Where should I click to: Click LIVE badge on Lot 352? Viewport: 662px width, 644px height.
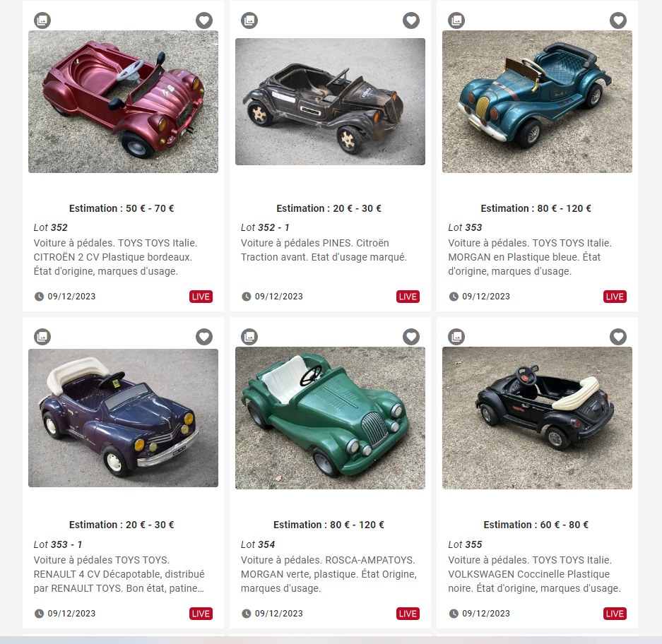[201, 297]
